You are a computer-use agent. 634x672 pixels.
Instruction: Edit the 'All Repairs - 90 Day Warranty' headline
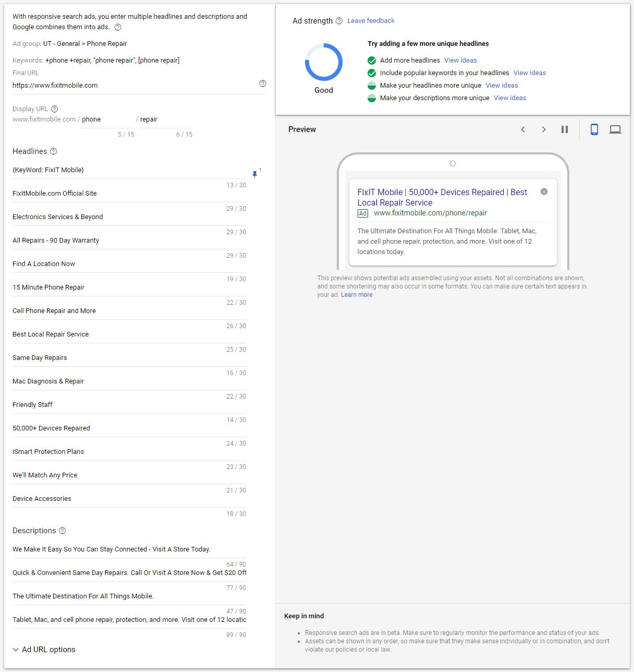(x=129, y=241)
